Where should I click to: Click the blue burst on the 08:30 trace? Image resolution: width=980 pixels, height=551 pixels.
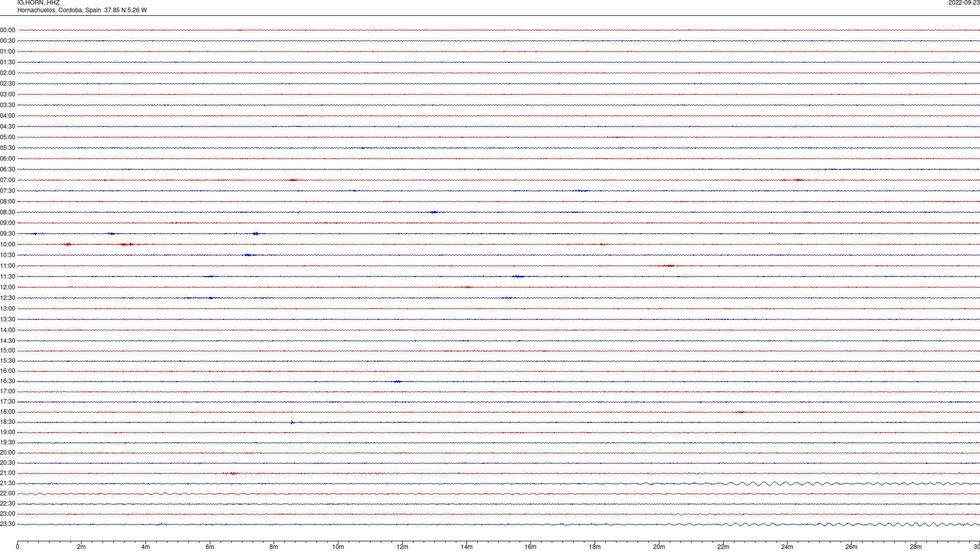[x=434, y=212]
